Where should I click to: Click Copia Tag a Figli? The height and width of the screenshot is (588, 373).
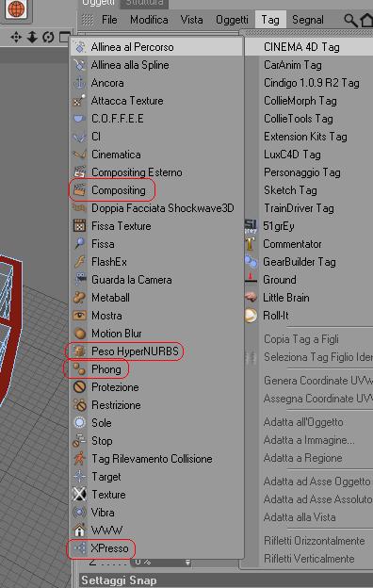301,339
